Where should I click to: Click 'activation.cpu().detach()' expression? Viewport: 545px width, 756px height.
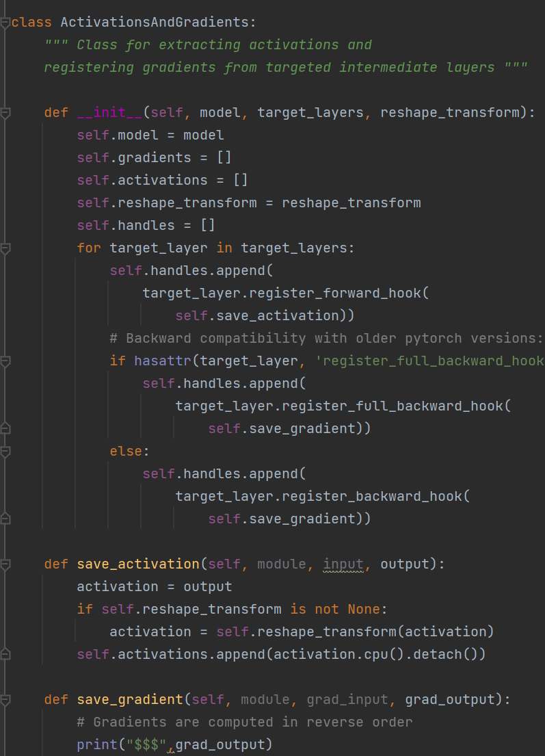pos(376,654)
